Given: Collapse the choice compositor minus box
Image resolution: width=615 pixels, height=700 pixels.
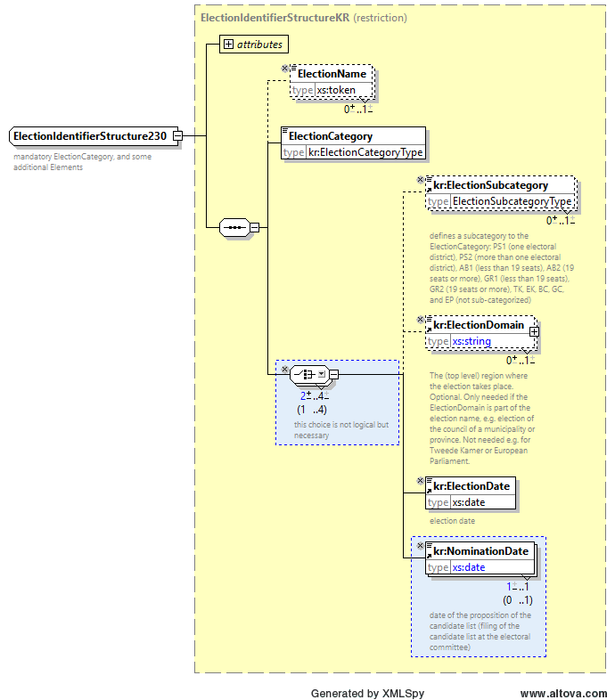Looking at the screenshot, I should click(x=334, y=374).
